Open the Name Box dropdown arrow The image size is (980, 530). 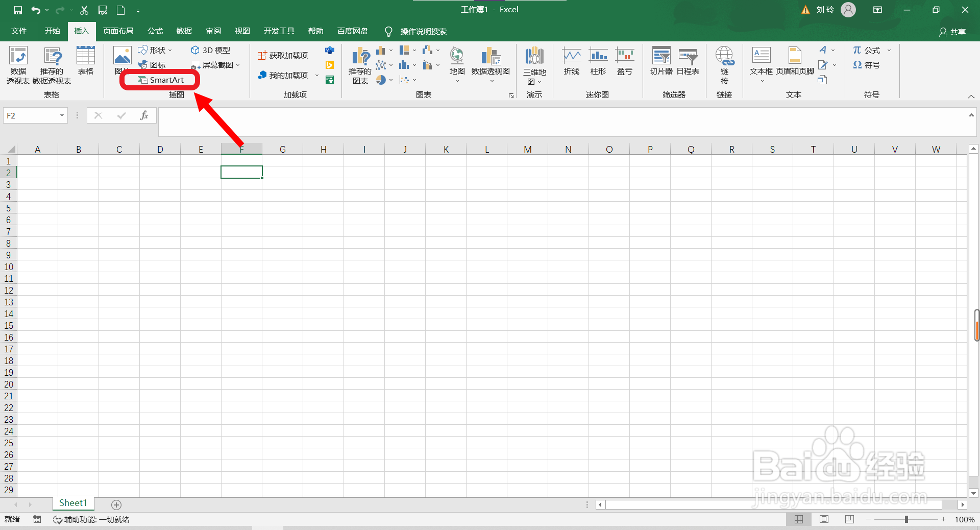pyautogui.click(x=62, y=115)
